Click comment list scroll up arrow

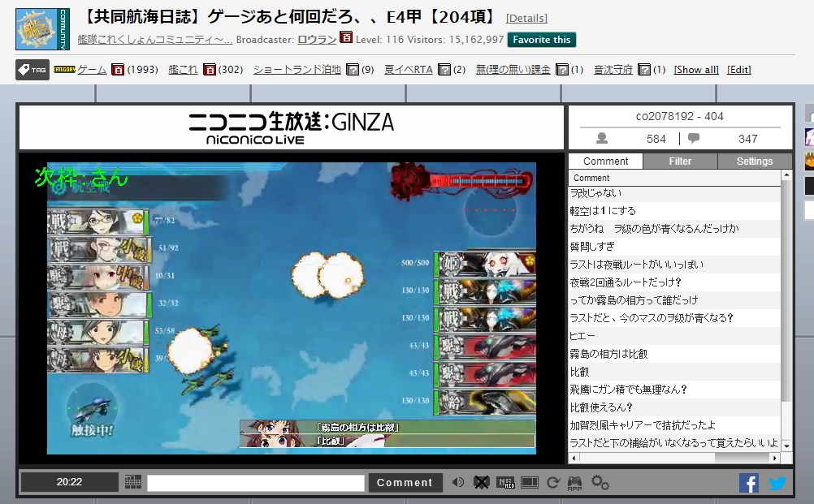point(786,176)
